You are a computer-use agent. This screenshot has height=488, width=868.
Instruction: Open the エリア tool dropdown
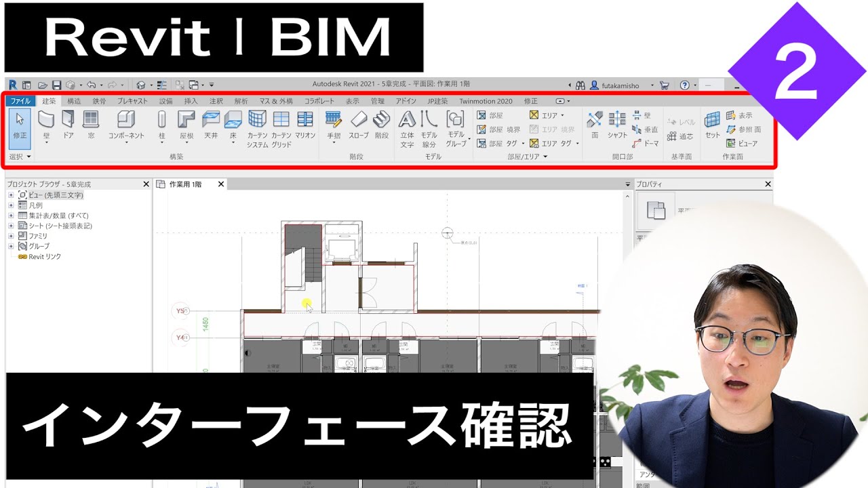563,116
